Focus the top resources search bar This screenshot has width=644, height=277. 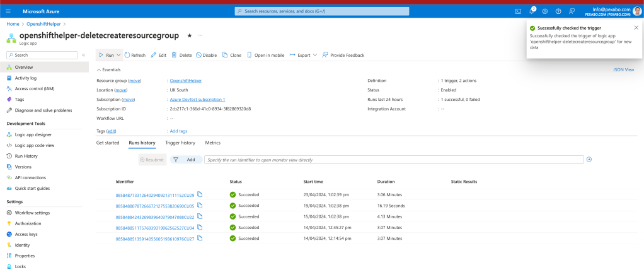click(x=322, y=11)
